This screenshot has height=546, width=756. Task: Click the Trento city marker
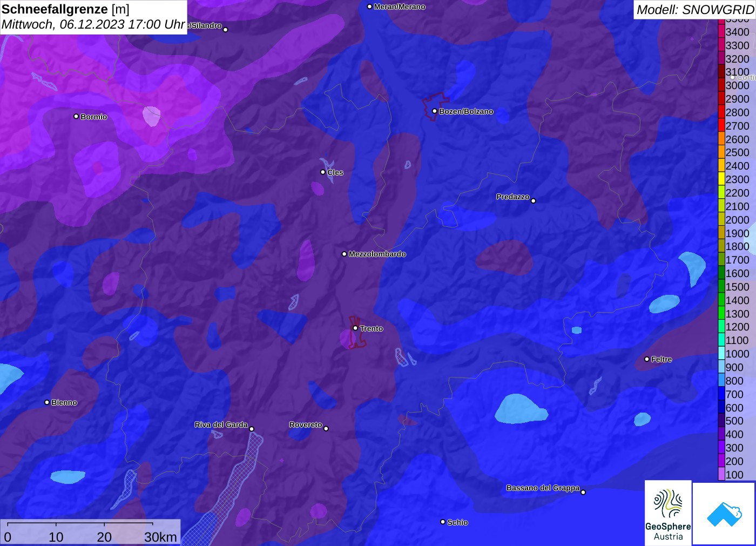pos(355,328)
